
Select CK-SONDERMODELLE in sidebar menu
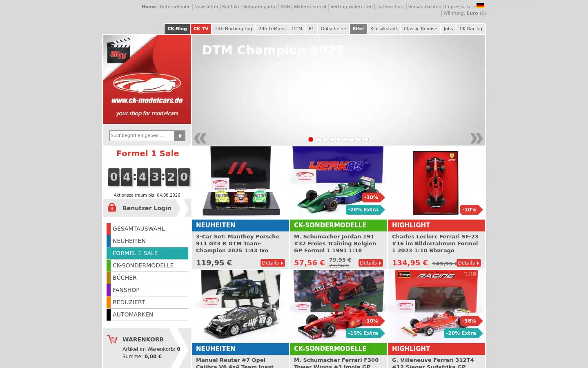pyautogui.click(x=147, y=265)
